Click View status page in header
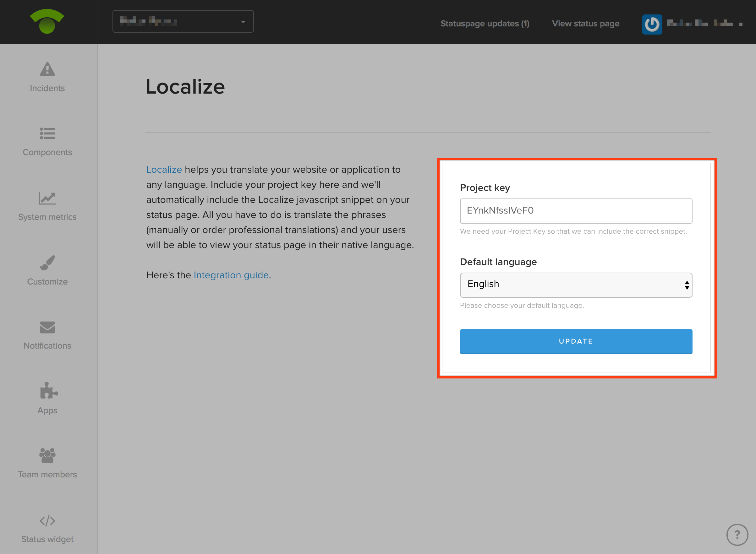756x554 pixels. [586, 24]
